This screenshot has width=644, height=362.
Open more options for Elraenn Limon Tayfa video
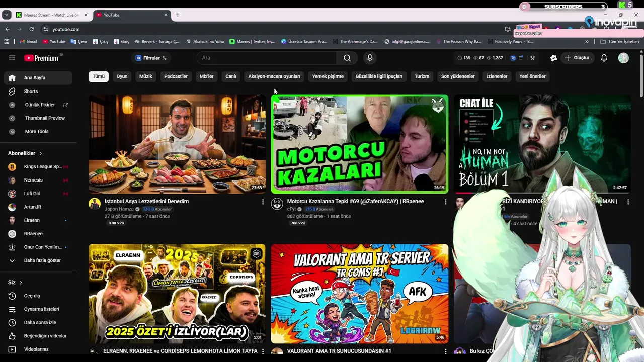coord(263,351)
